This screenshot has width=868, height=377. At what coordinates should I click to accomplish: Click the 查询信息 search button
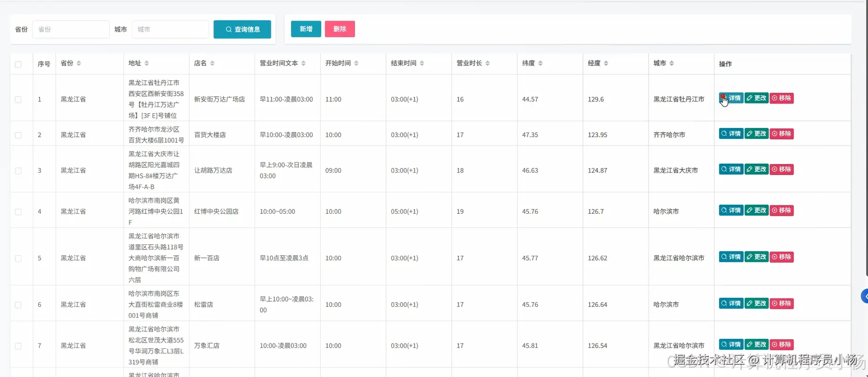point(242,29)
